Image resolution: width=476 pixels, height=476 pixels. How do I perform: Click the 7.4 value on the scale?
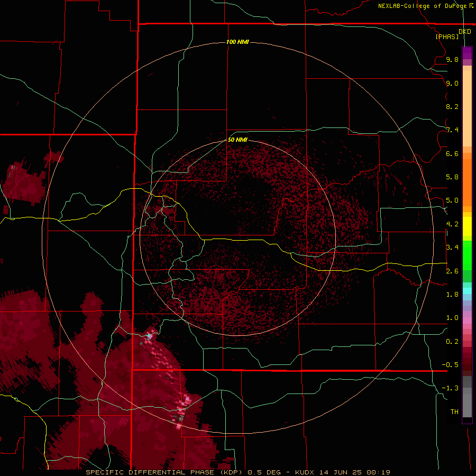point(452,130)
